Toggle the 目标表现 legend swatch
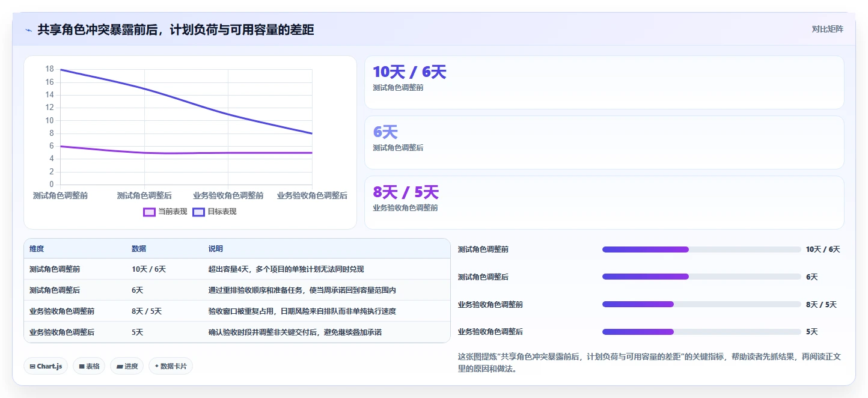 (x=198, y=212)
